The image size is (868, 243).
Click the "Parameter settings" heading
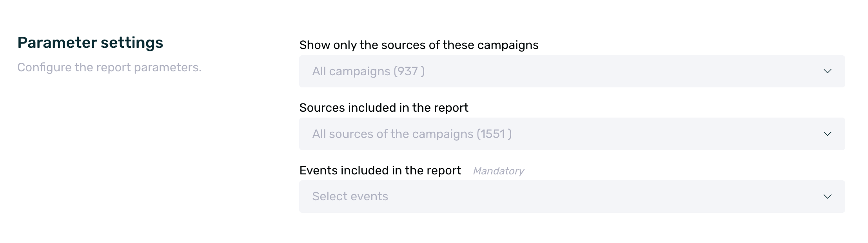click(90, 43)
